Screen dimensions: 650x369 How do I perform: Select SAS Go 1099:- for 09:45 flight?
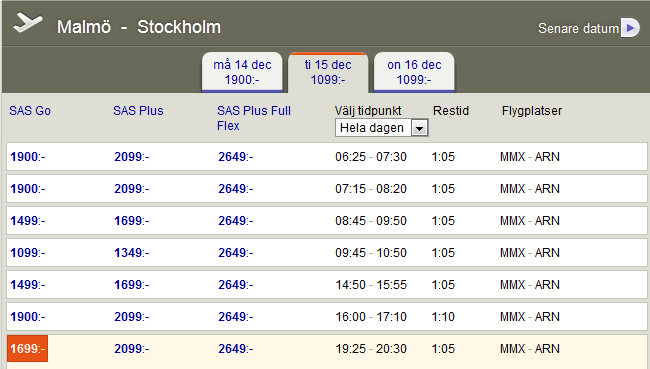28,252
